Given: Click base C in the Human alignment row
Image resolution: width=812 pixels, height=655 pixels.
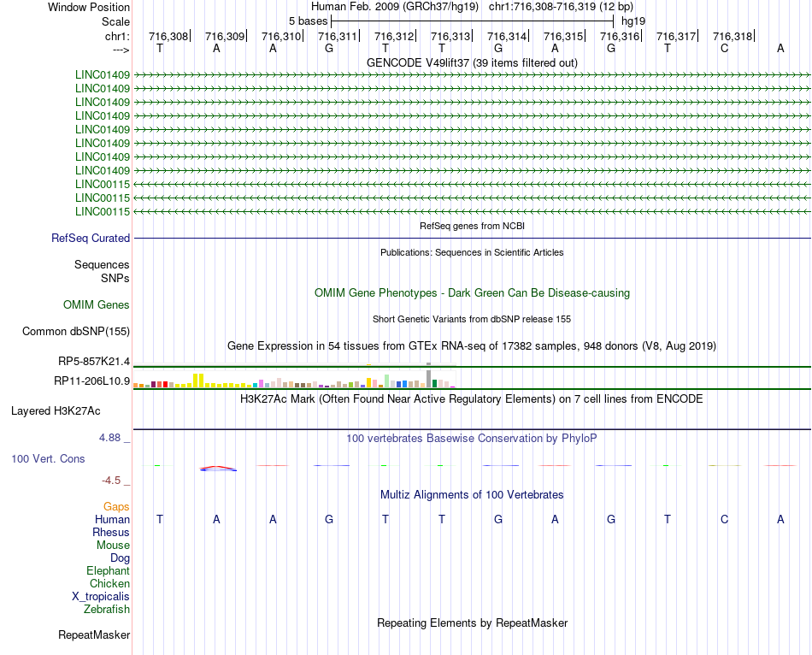Looking at the screenshot, I should click(x=724, y=519).
